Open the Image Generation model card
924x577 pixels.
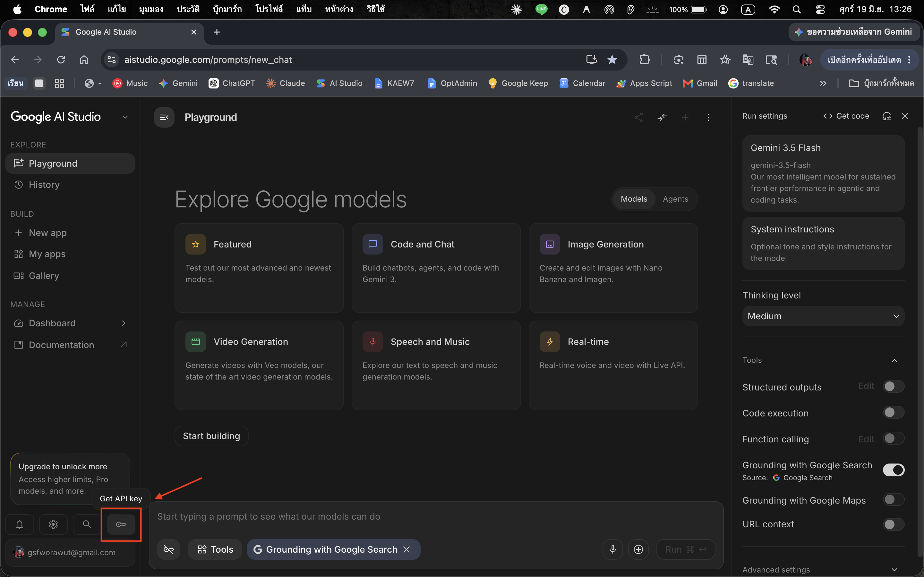point(613,268)
